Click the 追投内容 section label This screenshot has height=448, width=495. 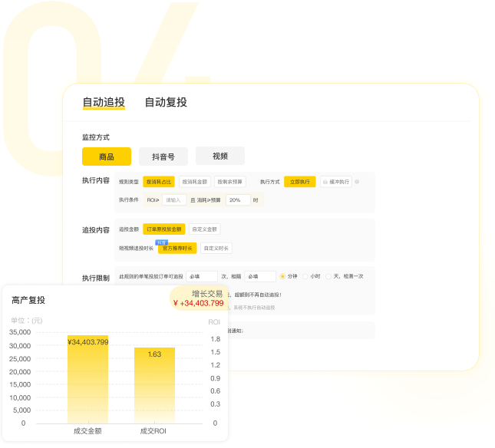(96, 230)
